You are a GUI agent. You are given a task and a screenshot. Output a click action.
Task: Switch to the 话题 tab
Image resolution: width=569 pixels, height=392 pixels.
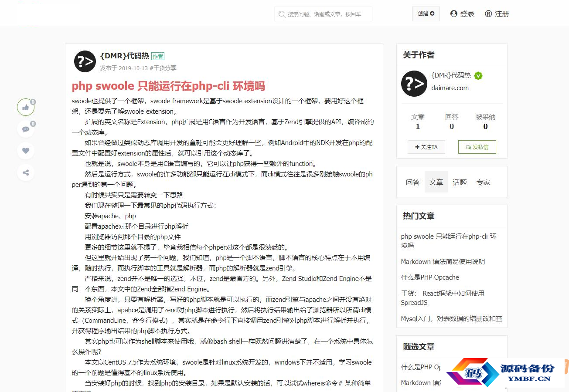[460, 182]
